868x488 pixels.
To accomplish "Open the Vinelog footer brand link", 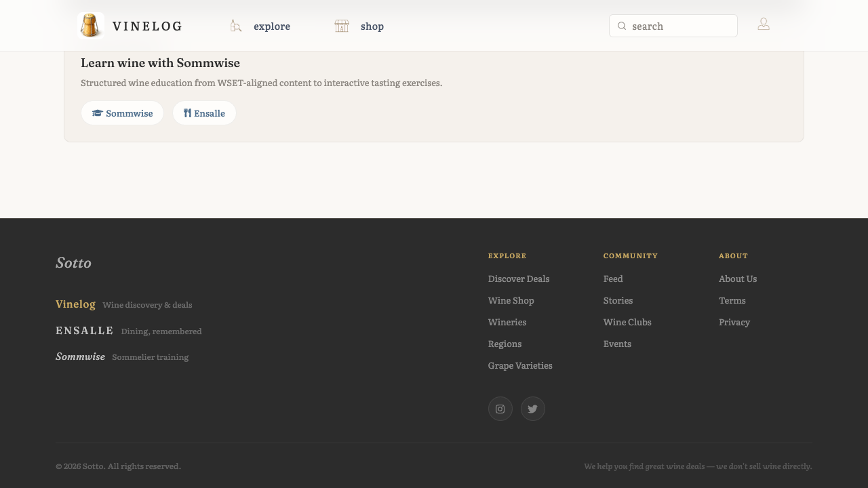I will click(x=75, y=304).
